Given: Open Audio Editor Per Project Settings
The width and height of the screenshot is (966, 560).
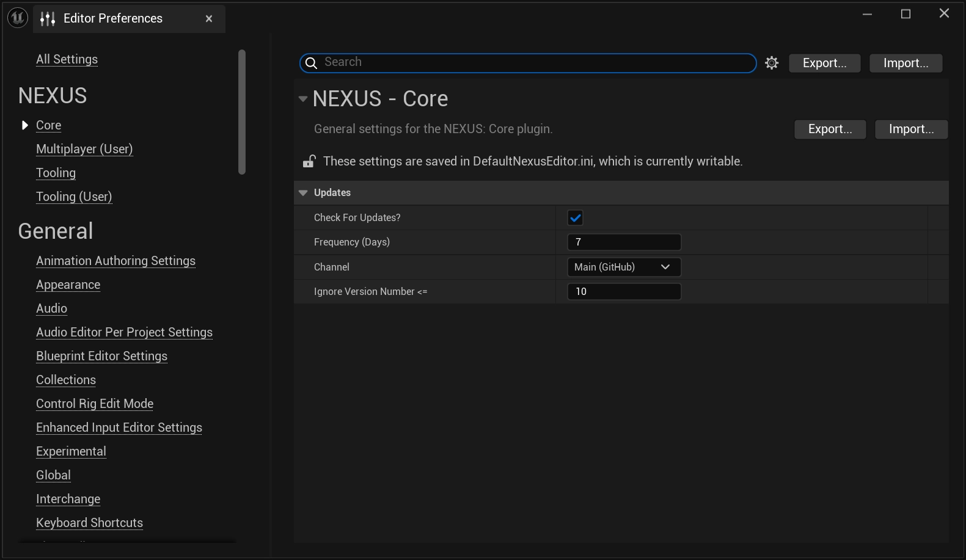Looking at the screenshot, I should click(x=124, y=332).
